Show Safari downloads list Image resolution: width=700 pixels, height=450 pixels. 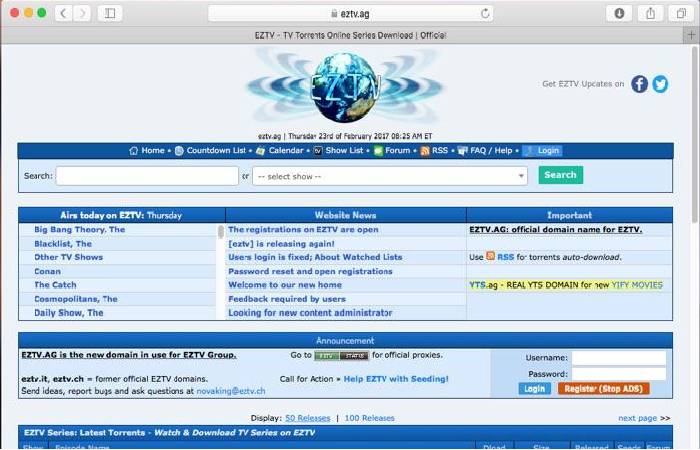[618, 13]
